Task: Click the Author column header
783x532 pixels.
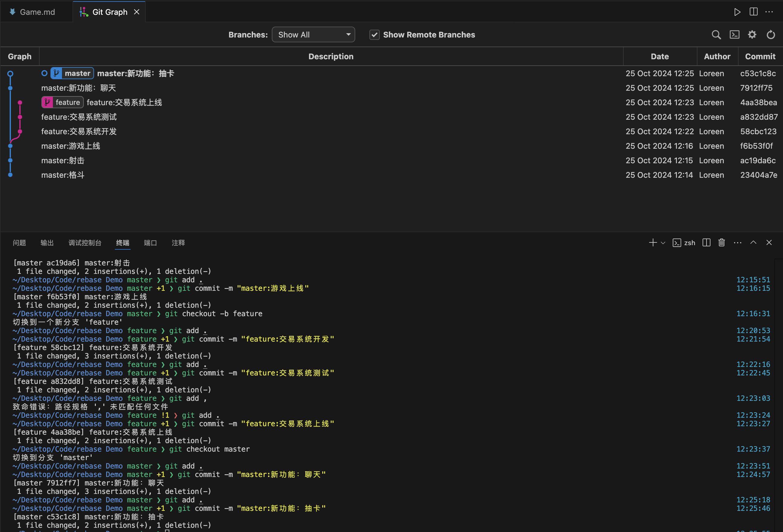Action: point(717,56)
